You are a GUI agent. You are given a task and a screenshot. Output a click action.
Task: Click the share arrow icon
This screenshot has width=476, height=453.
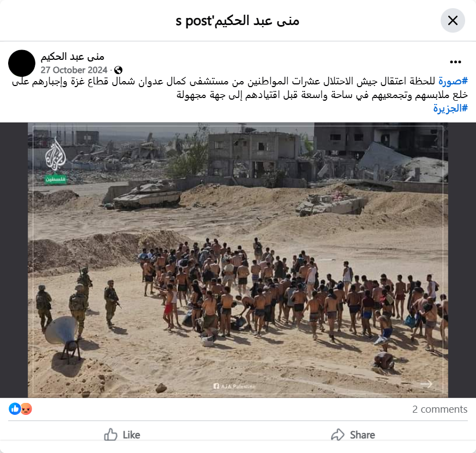tap(338, 435)
